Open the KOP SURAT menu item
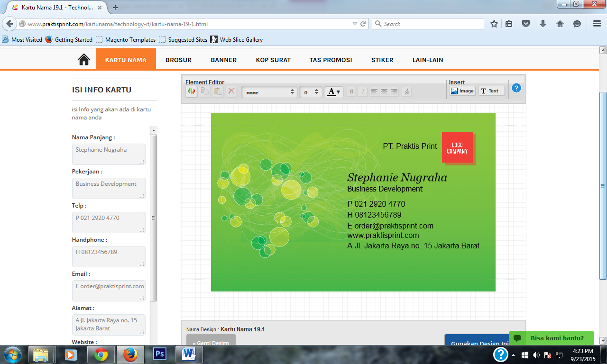The image size is (607, 364). (x=273, y=60)
